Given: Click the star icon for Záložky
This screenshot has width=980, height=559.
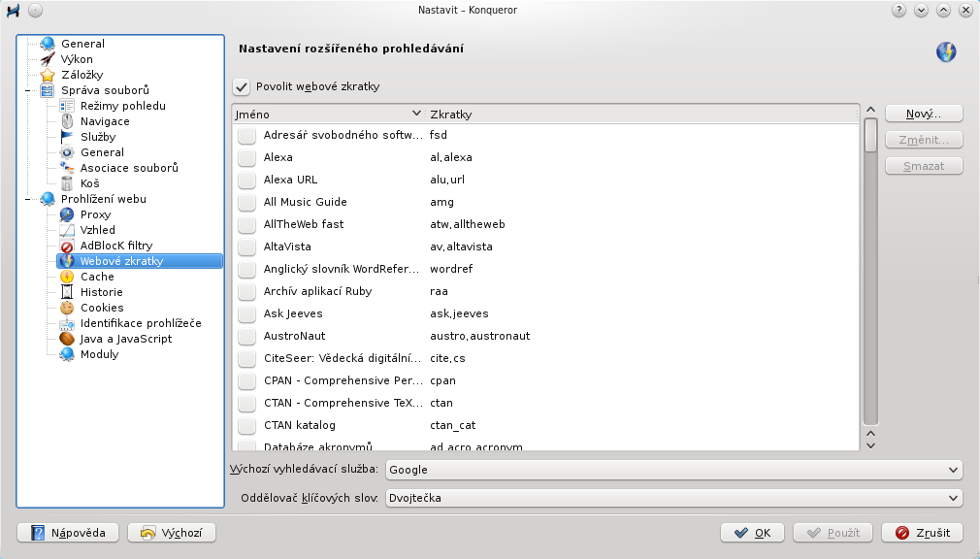Looking at the screenshot, I should (48, 75).
